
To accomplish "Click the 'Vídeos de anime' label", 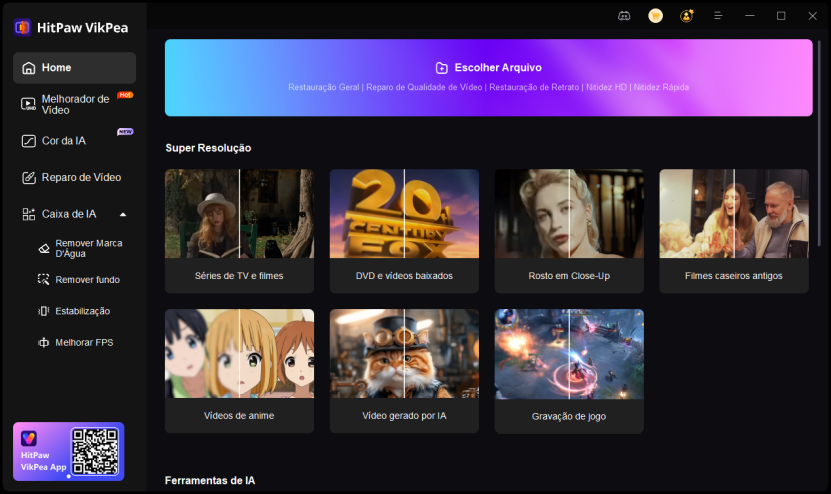I will pos(239,416).
